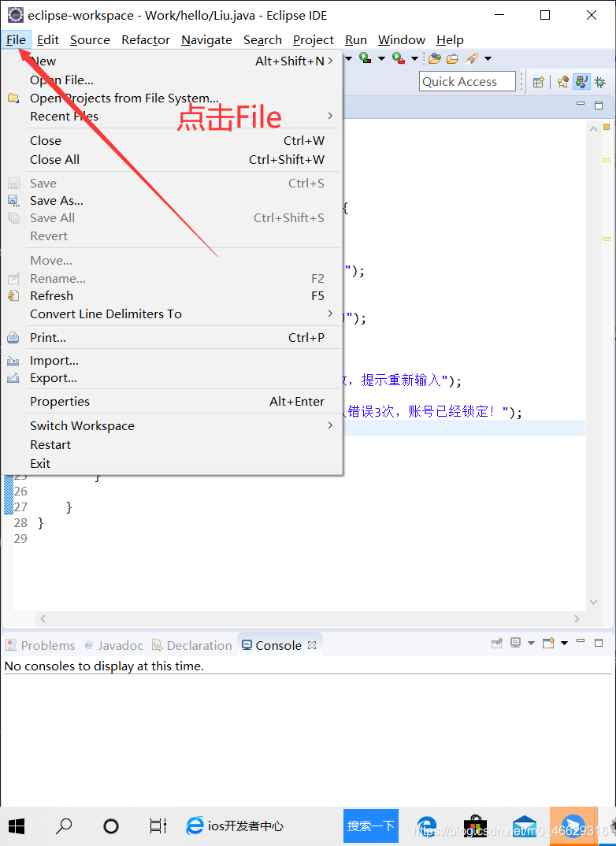Open the Source menu
This screenshot has height=846, width=616.
[x=90, y=40]
